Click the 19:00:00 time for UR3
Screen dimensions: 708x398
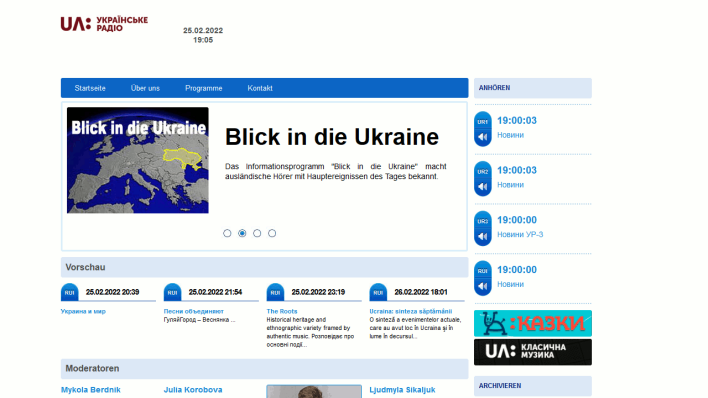[517, 220]
